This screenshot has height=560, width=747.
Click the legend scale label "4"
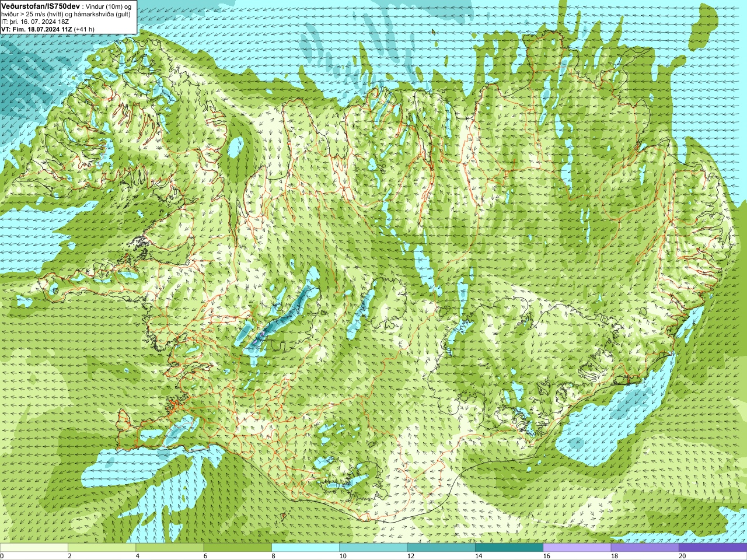pyautogui.click(x=137, y=556)
